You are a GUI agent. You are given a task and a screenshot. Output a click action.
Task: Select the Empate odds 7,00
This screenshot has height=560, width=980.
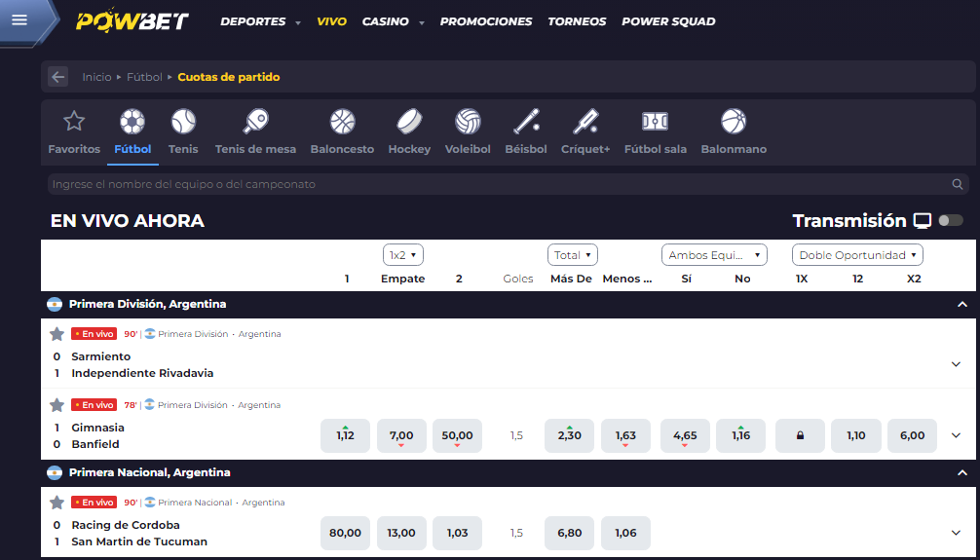[401, 435]
